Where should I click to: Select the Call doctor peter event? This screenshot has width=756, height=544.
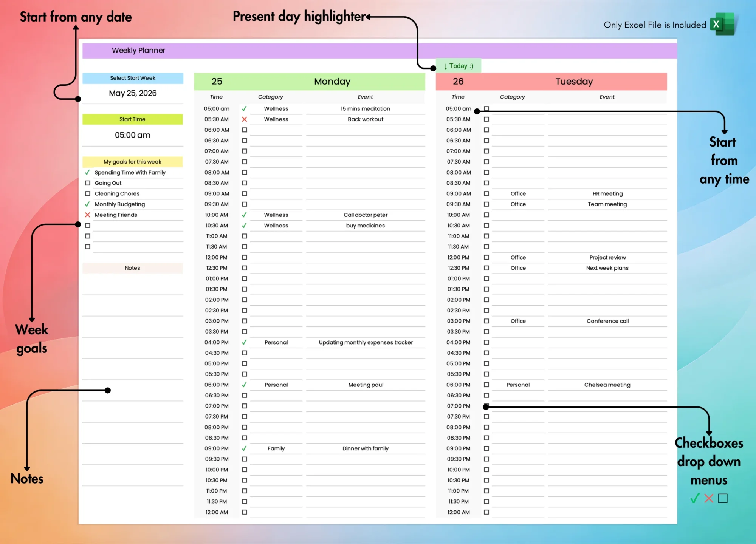pyautogui.click(x=365, y=215)
